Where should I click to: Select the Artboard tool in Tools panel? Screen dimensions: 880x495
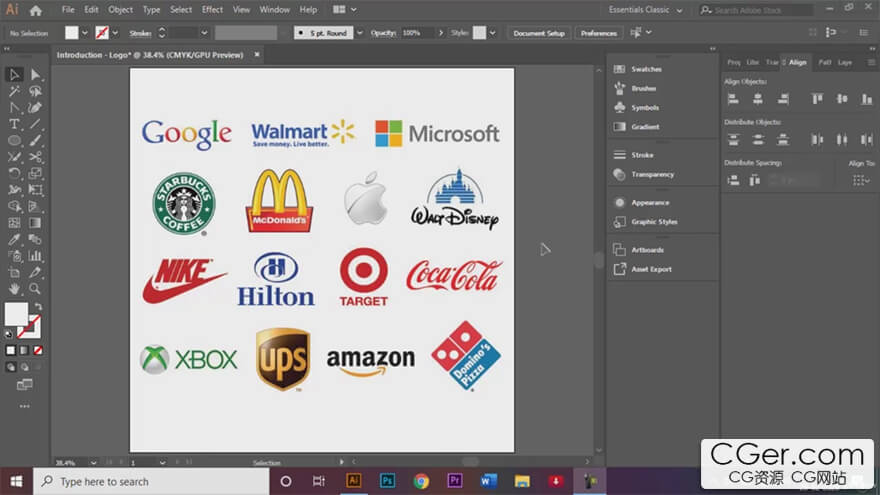(15, 272)
